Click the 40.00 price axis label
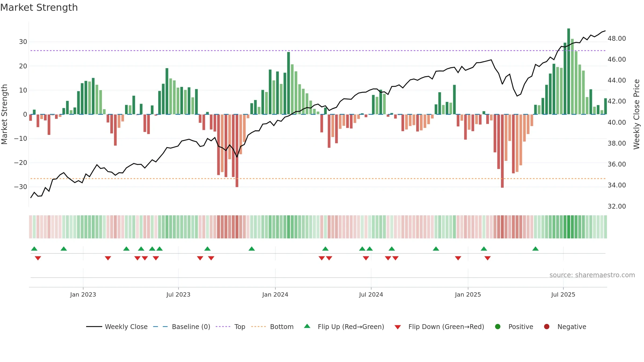The width and height of the screenshot is (644, 362). (x=617, y=122)
